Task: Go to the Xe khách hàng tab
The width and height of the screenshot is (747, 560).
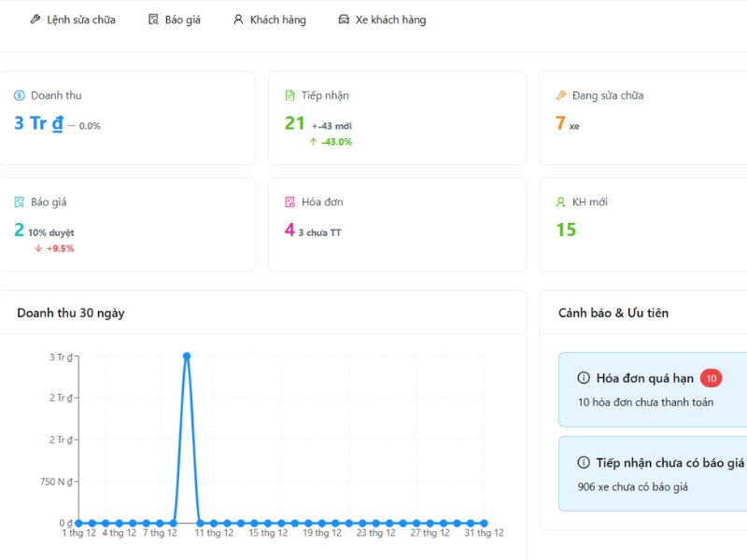Action: pyautogui.click(x=390, y=20)
